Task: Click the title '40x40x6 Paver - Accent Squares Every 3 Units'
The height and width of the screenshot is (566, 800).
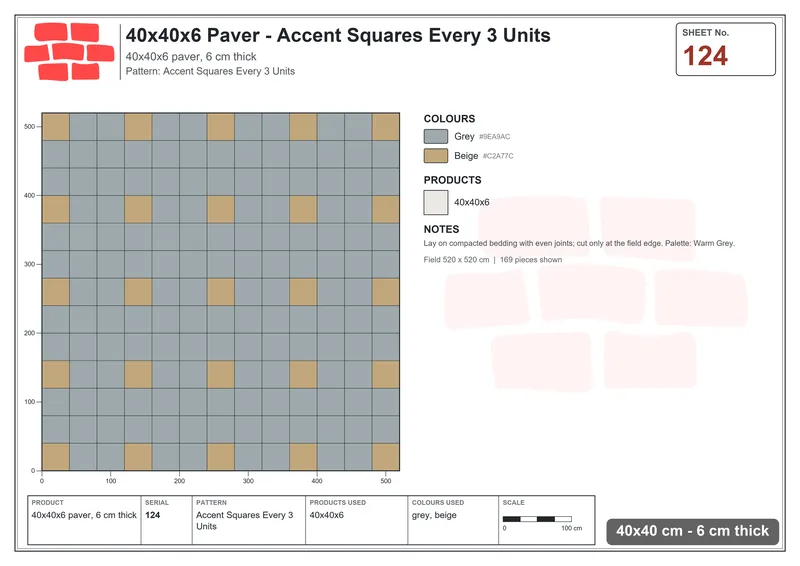Action: point(338,35)
